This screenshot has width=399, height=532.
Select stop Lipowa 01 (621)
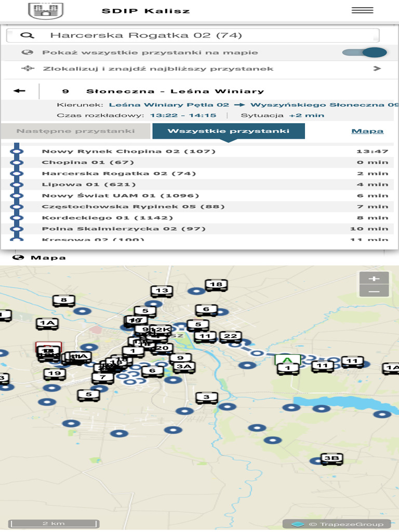89,184
